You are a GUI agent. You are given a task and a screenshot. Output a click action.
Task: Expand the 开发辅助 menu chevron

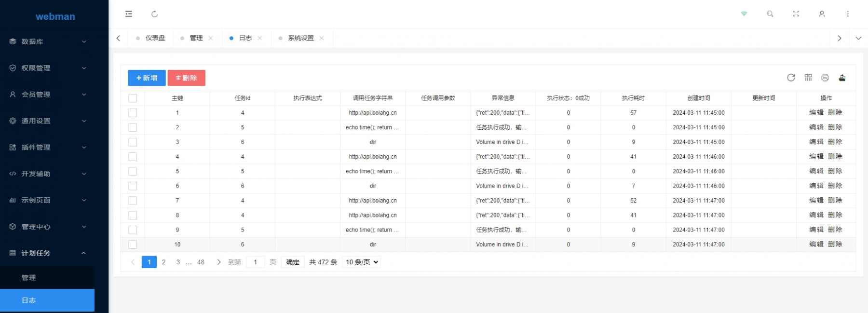[84, 174]
